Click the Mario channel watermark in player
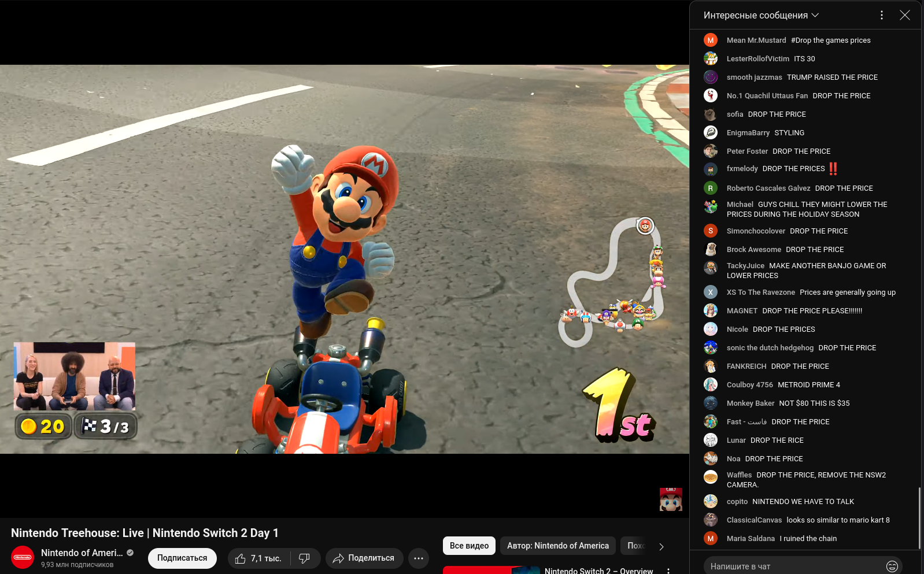The width and height of the screenshot is (924, 574). [671, 499]
